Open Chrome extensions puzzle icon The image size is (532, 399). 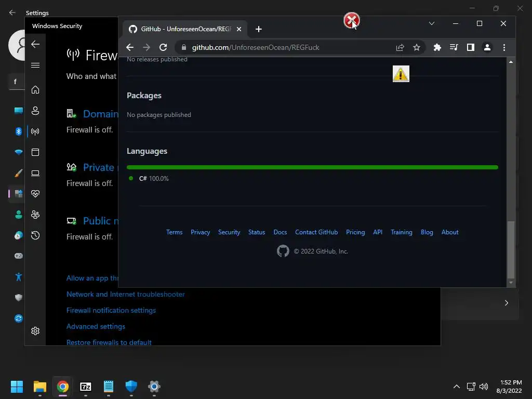[x=437, y=47]
